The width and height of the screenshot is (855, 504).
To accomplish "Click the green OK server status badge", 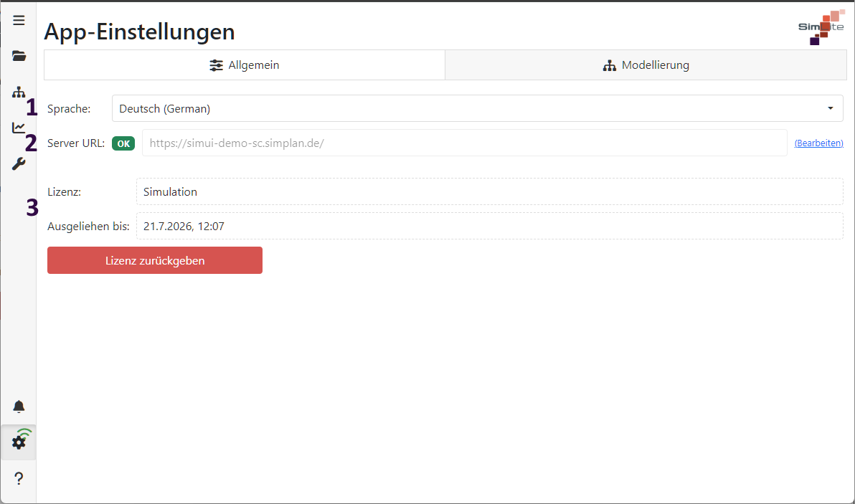I will point(123,143).
